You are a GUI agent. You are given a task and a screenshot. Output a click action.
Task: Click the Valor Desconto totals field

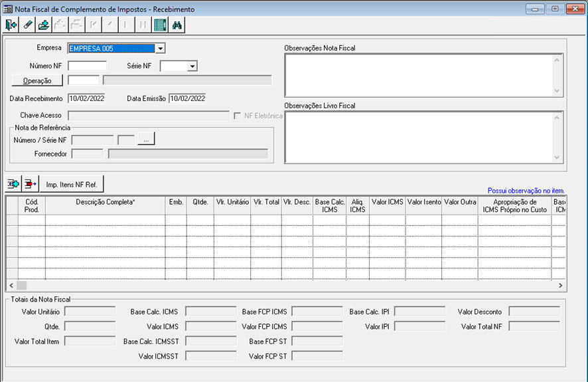click(534, 312)
